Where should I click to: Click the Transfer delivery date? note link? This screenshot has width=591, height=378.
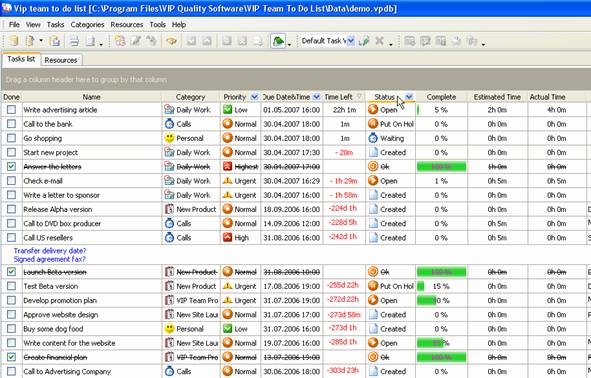(x=50, y=251)
